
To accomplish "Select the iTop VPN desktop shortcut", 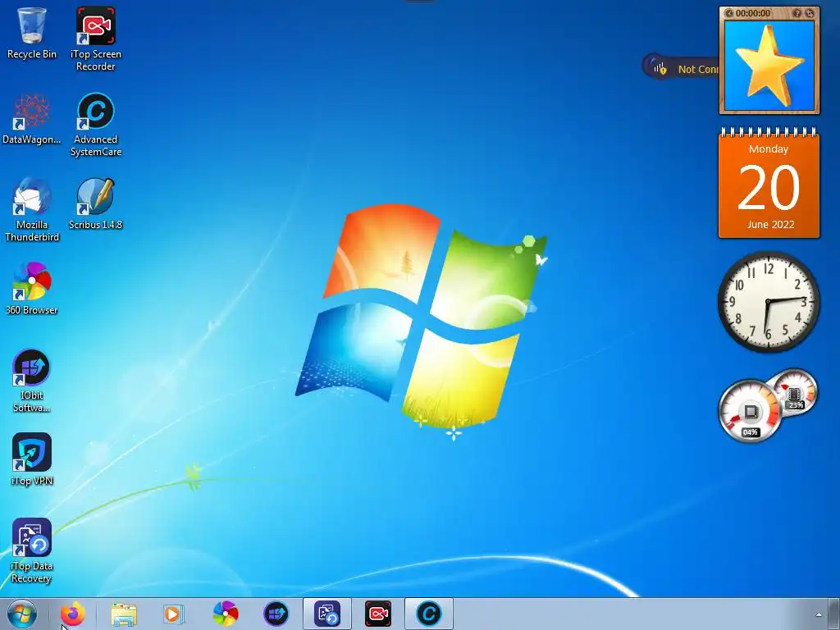I will [x=32, y=459].
